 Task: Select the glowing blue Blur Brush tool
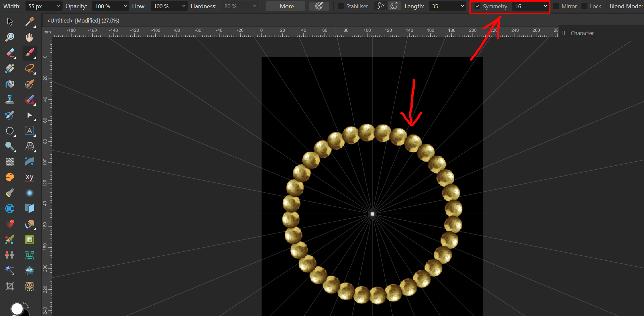click(x=30, y=193)
